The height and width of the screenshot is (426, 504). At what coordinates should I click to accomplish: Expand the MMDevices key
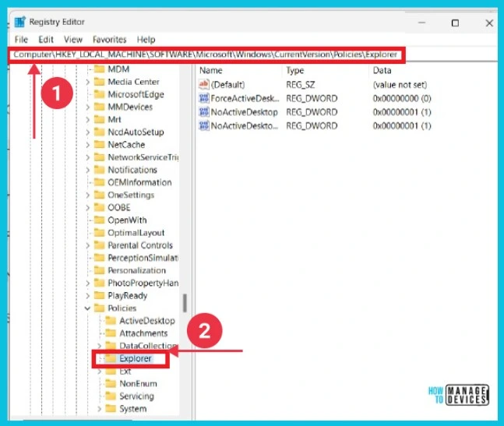click(88, 107)
